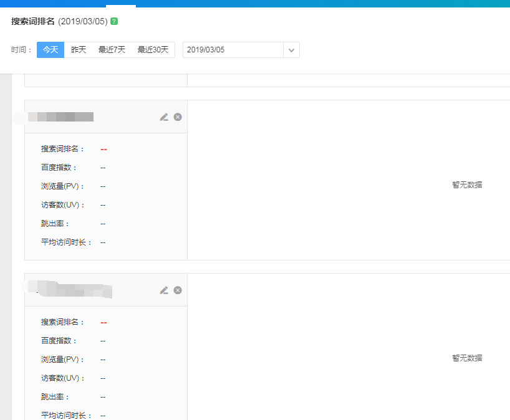Click pencil edit icon on second keyword card

pyautogui.click(x=164, y=290)
